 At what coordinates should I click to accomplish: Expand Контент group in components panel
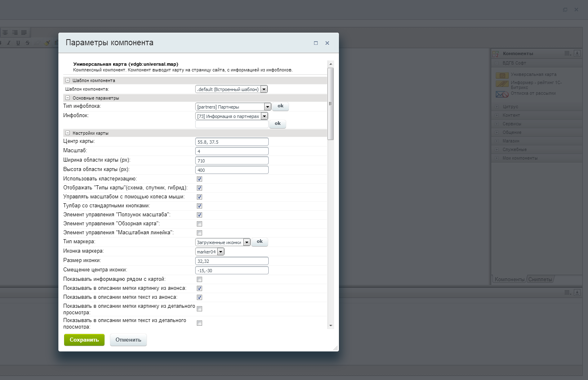[x=497, y=115]
